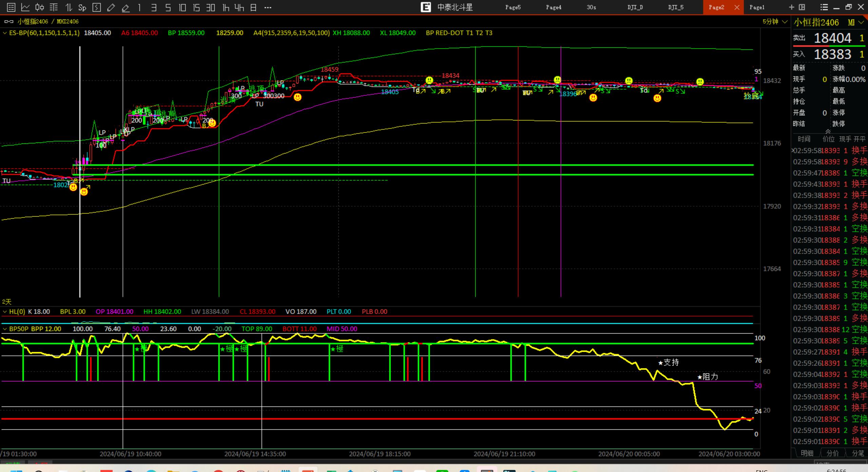Switch chart to 1h period
The width and height of the screenshot is (868, 472).
pos(226,7)
